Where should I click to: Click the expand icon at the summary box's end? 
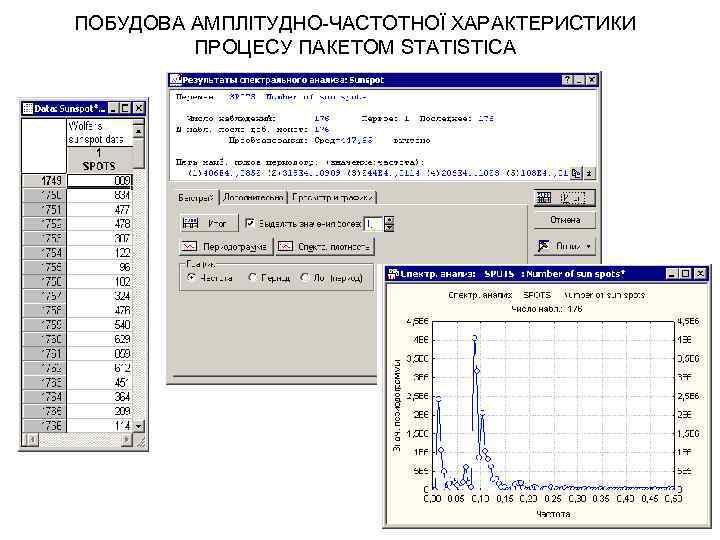[589, 174]
